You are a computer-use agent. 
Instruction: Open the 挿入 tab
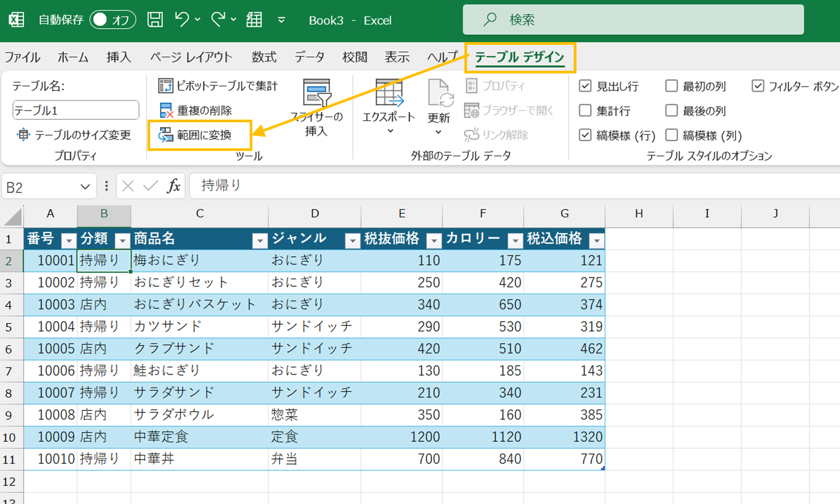pyautogui.click(x=119, y=57)
